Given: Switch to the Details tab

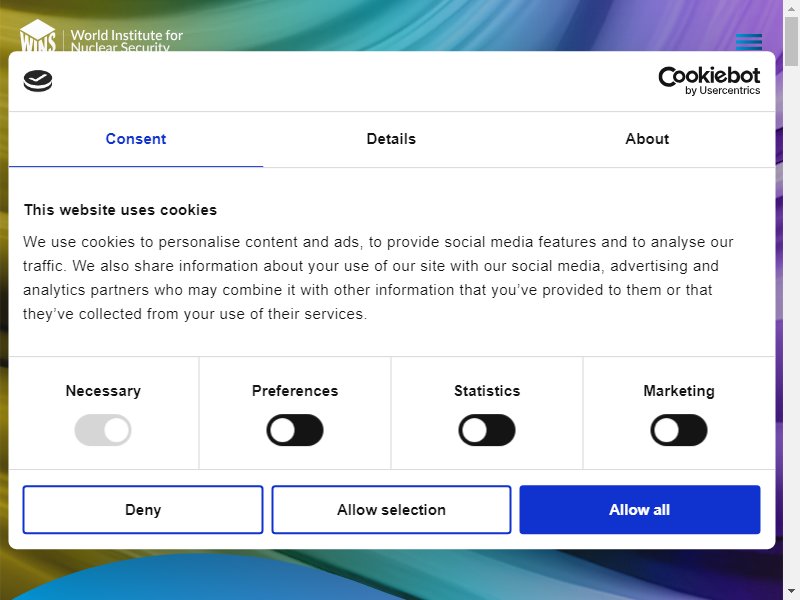Looking at the screenshot, I should coord(391,139).
